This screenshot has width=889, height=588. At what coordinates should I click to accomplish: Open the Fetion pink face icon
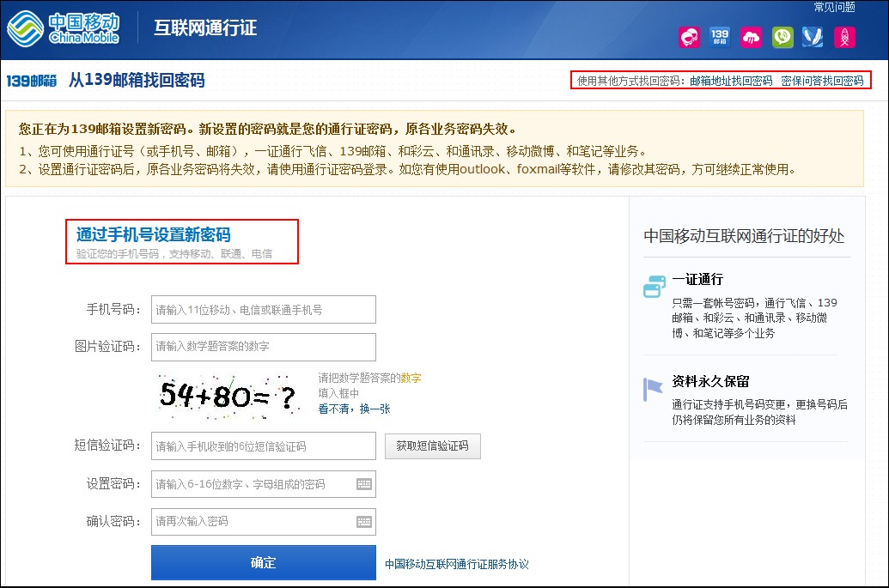690,38
